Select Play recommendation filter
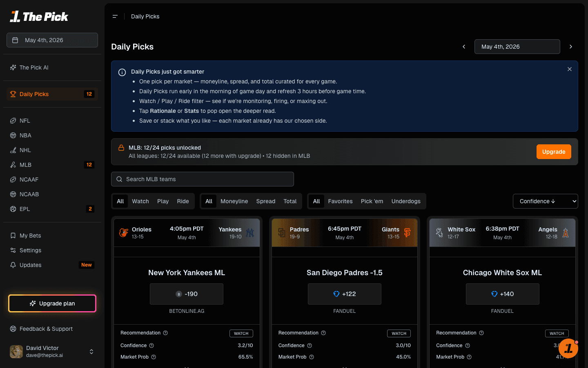The height and width of the screenshot is (368, 588). [x=163, y=201]
